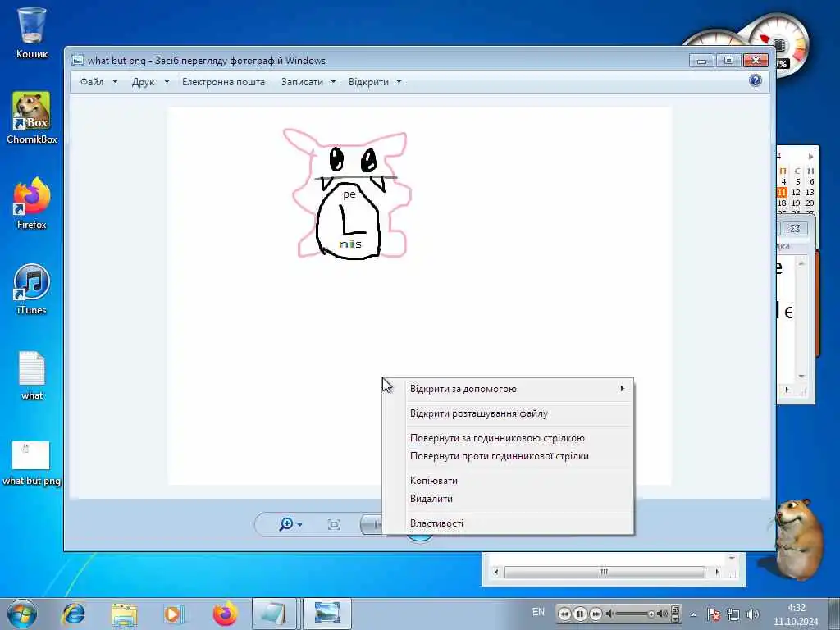Open the Записати menu

tap(308, 82)
